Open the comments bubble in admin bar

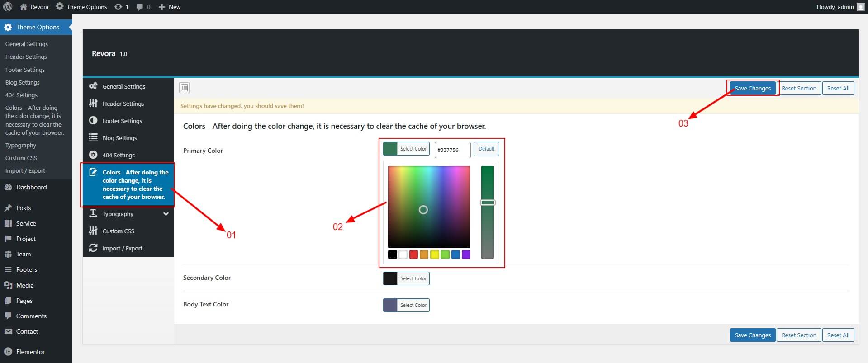coord(140,7)
